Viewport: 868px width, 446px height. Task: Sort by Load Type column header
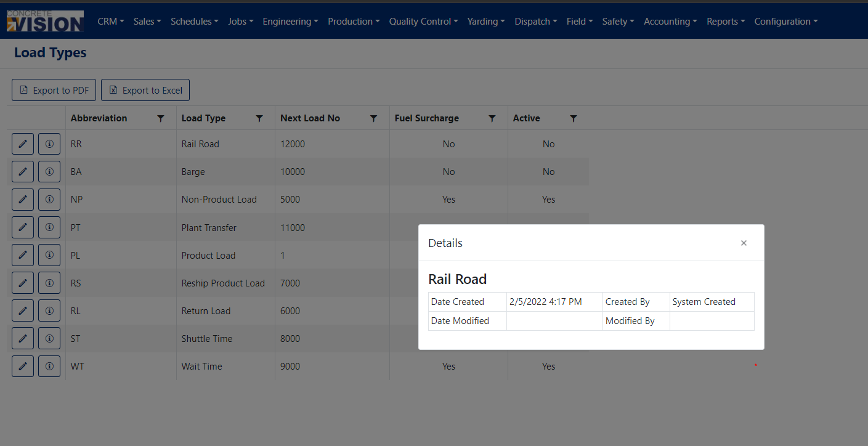203,118
